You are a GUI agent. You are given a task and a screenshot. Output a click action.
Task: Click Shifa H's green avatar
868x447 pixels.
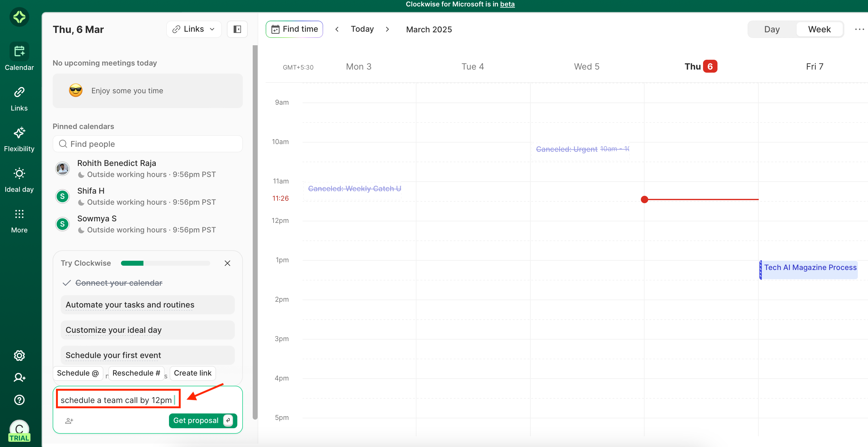(62, 196)
